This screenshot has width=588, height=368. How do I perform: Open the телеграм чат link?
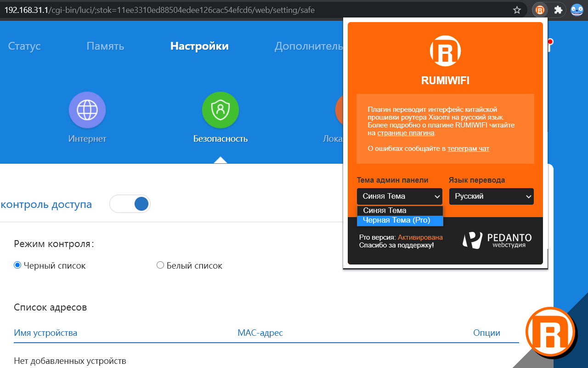(x=468, y=149)
